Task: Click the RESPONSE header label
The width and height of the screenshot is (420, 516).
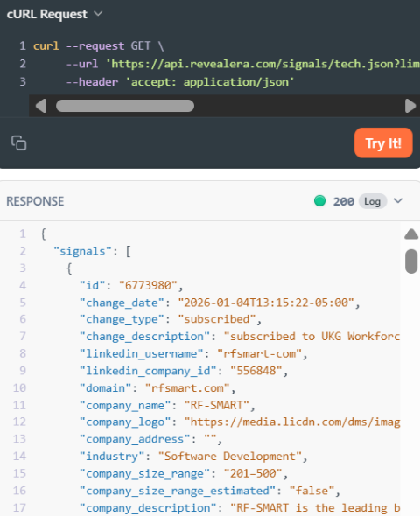Action: (x=35, y=201)
